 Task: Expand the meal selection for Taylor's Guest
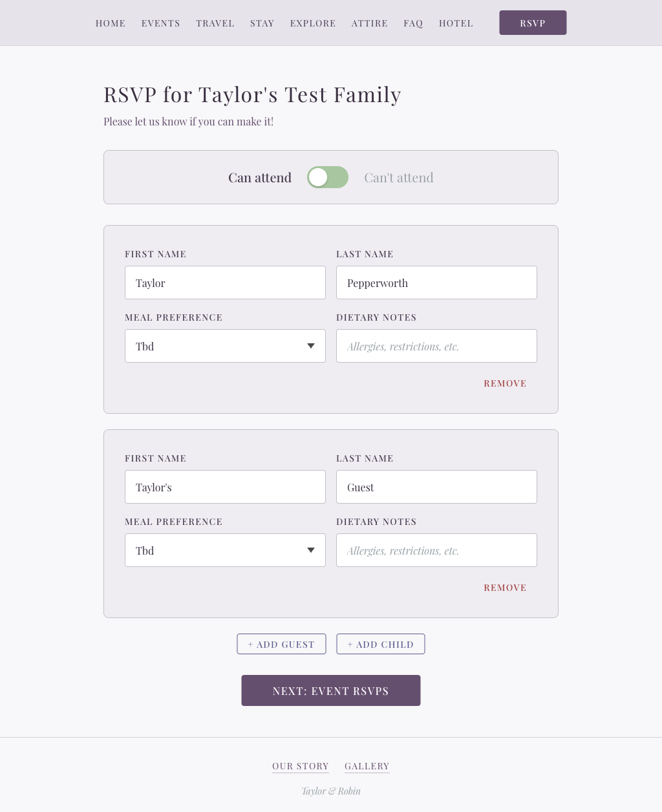225,550
